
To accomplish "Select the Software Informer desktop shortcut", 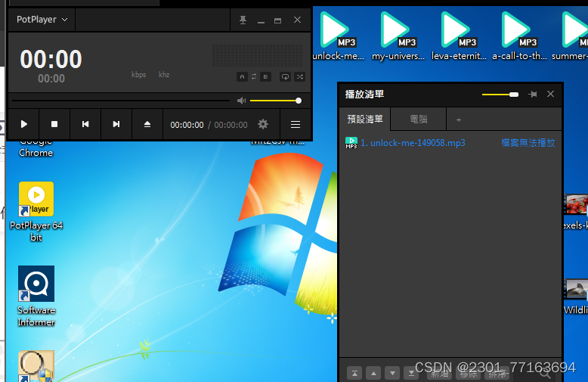I will click(x=36, y=297).
